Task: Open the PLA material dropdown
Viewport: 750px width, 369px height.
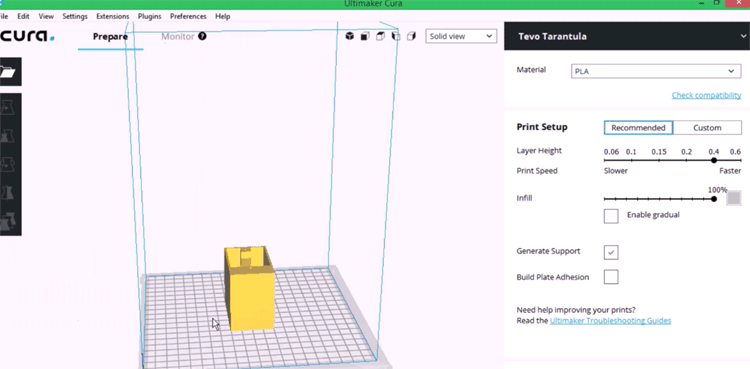Action: pyautogui.click(x=656, y=71)
